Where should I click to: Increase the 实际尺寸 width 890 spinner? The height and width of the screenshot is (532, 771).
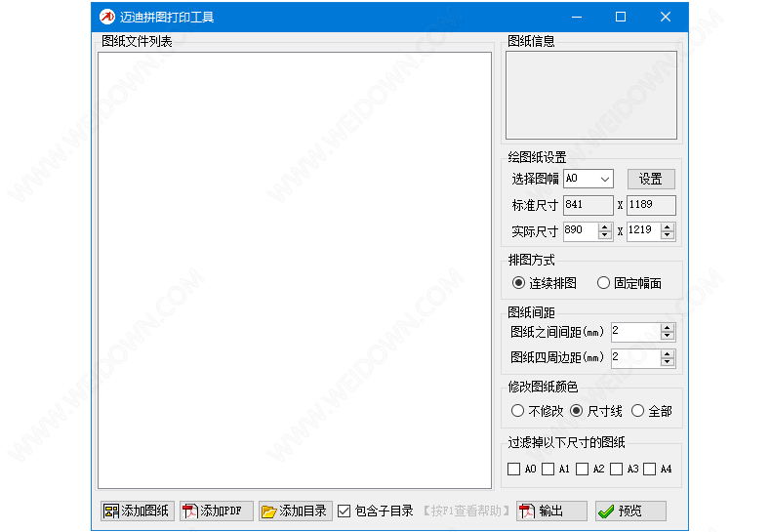tap(605, 227)
